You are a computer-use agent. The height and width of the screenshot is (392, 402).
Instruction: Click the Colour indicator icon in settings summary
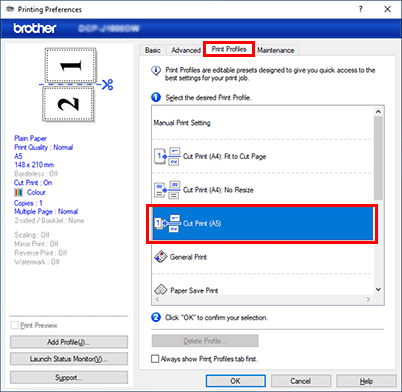point(18,192)
